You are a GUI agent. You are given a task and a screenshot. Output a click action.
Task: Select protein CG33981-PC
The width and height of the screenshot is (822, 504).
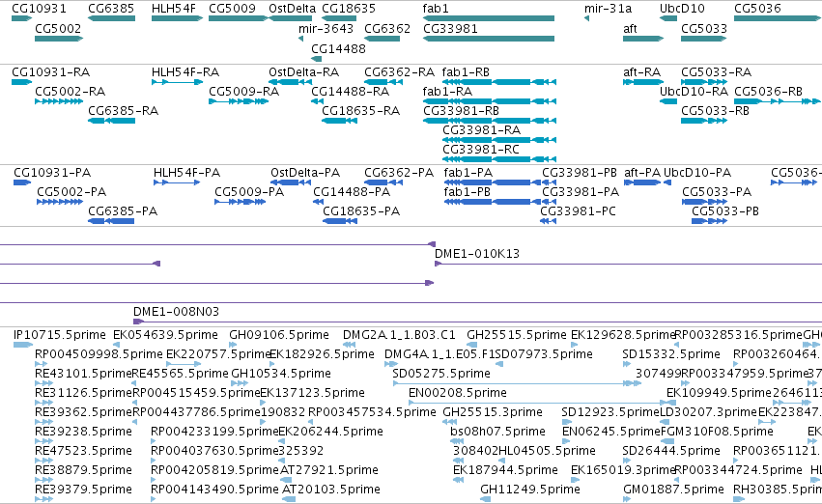click(578, 211)
